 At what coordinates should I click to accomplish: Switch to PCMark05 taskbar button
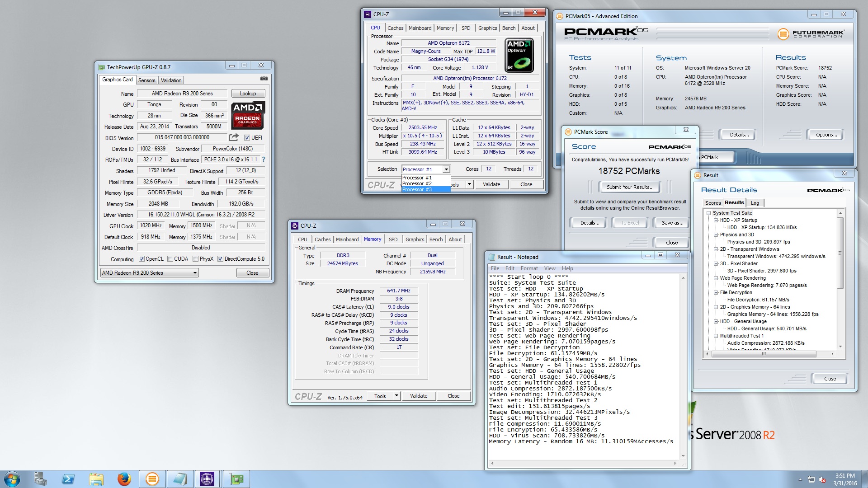[x=152, y=479]
